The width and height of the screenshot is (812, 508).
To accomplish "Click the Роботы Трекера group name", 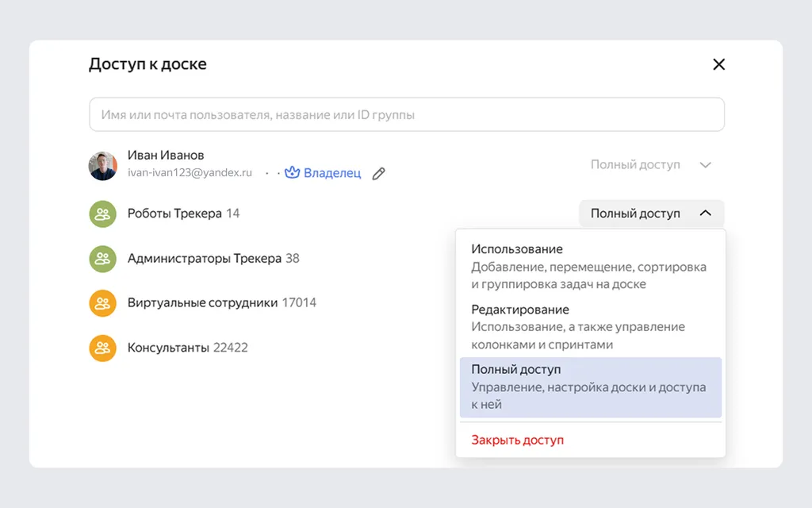I will click(x=174, y=214).
